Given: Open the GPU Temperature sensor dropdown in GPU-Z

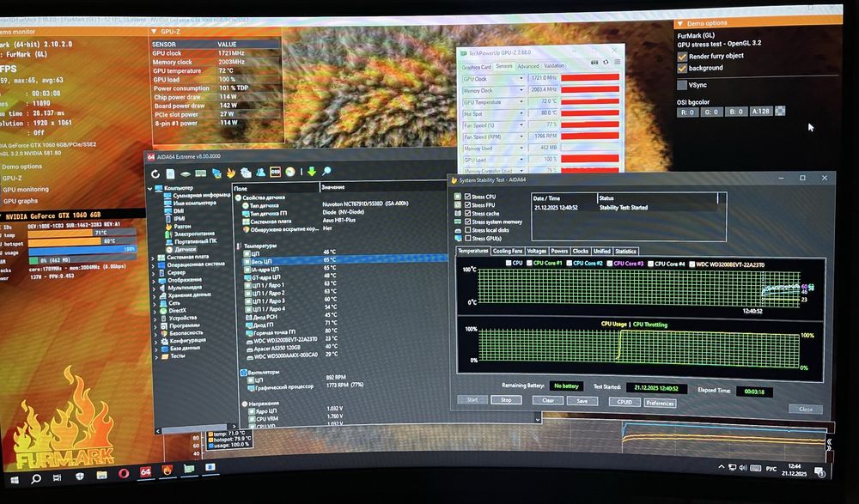Looking at the screenshot, I should point(521,102).
